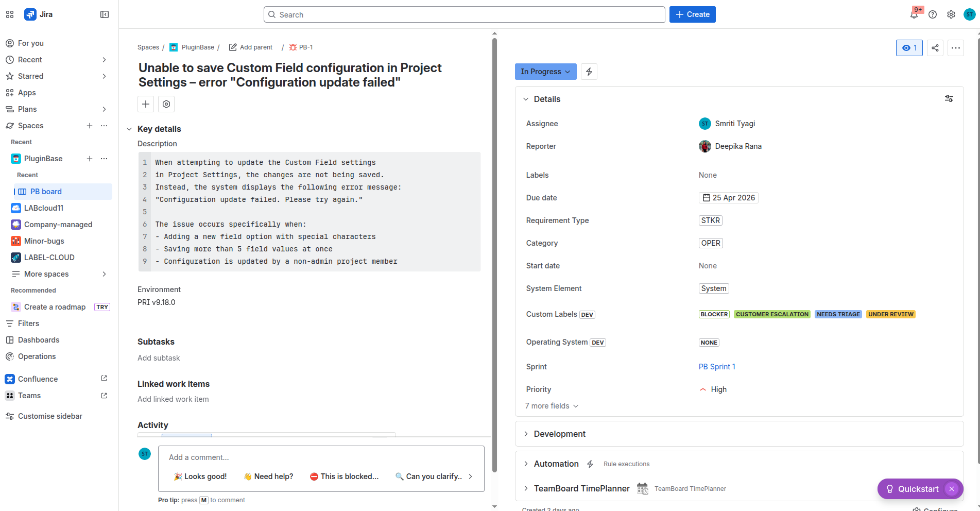
Task: Open the notifications bell
Action: point(914,14)
